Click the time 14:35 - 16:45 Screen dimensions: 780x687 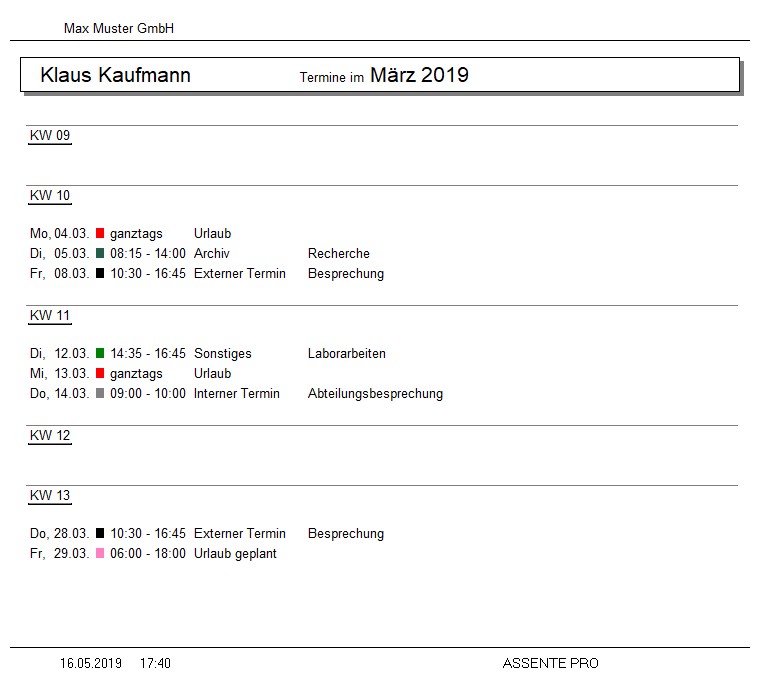click(x=148, y=353)
